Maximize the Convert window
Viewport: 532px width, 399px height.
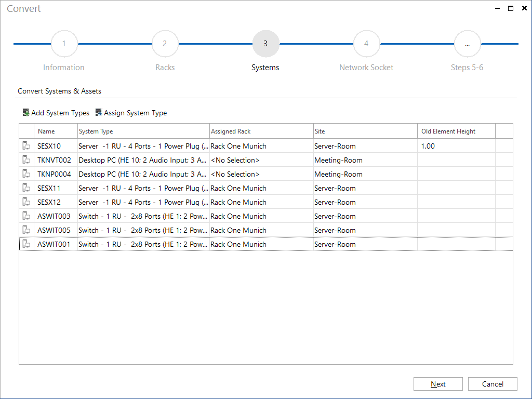(x=511, y=8)
